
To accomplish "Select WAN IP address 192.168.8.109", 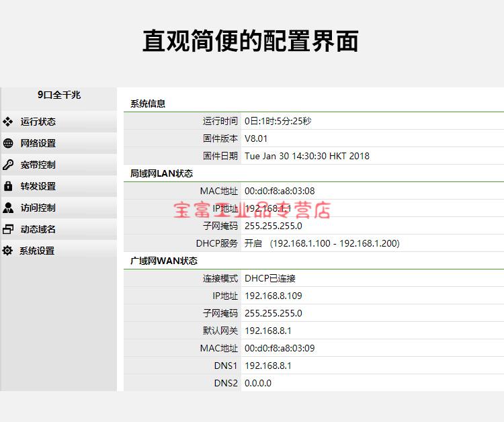I will [274, 296].
